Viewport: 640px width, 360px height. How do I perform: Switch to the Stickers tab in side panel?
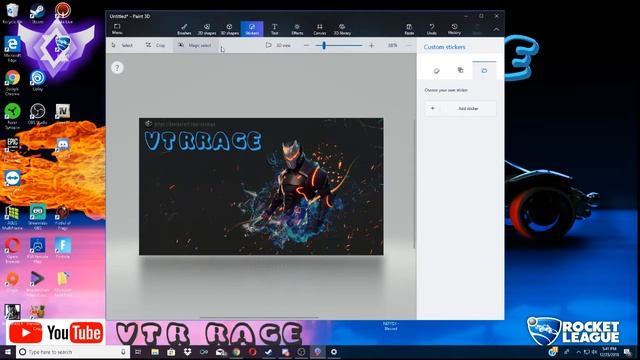436,71
